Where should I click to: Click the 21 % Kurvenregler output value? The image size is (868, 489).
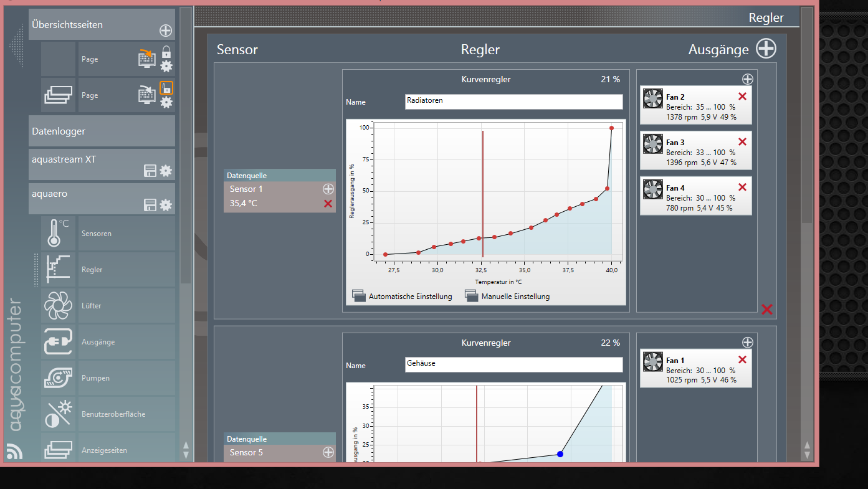coord(611,79)
